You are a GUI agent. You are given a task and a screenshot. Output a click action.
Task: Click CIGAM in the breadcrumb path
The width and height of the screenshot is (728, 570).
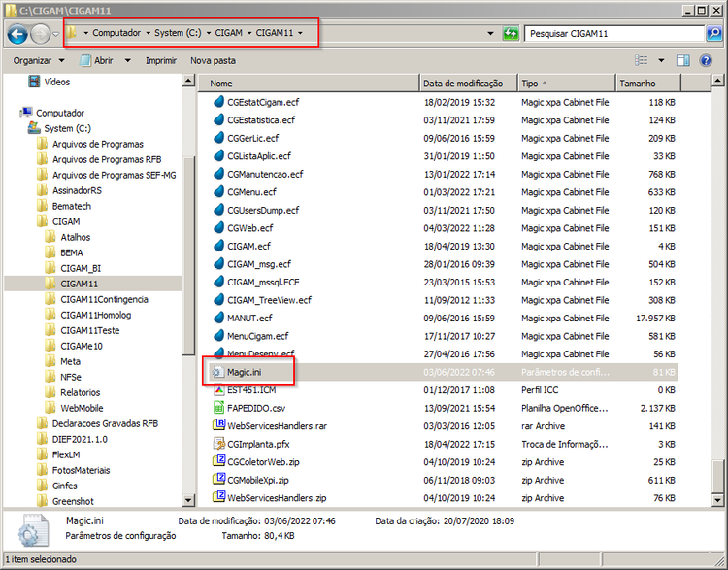pyautogui.click(x=228, y=32)
